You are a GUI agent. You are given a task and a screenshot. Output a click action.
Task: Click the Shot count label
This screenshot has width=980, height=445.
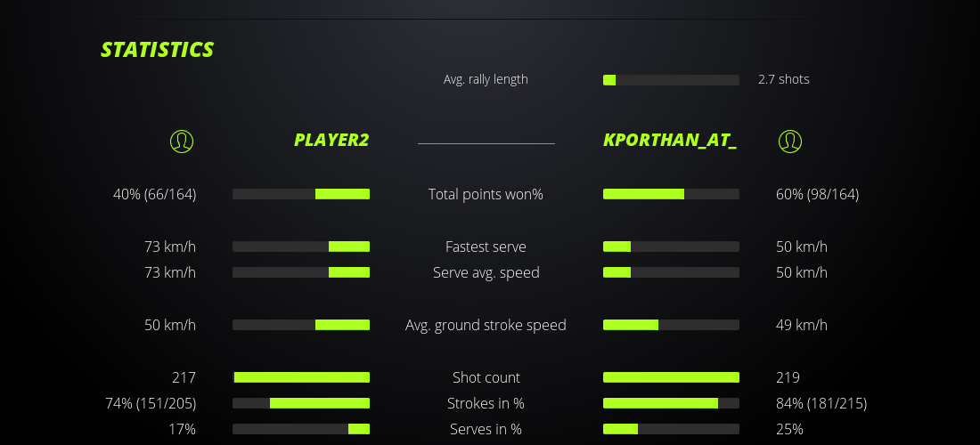click(x=486, y=377)
